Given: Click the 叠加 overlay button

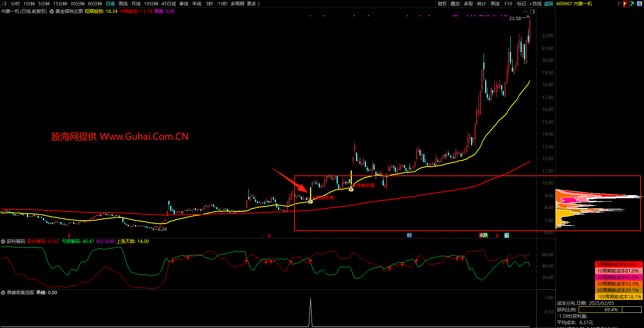Looking at the screenshot, I should (x=455, y=4).
